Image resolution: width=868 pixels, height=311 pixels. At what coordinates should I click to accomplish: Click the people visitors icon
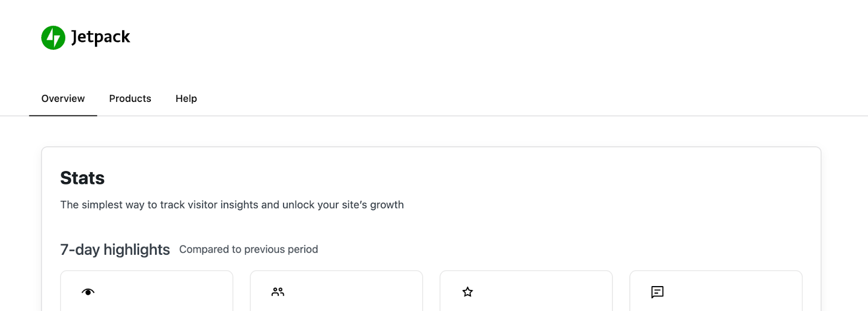[278, 292]
